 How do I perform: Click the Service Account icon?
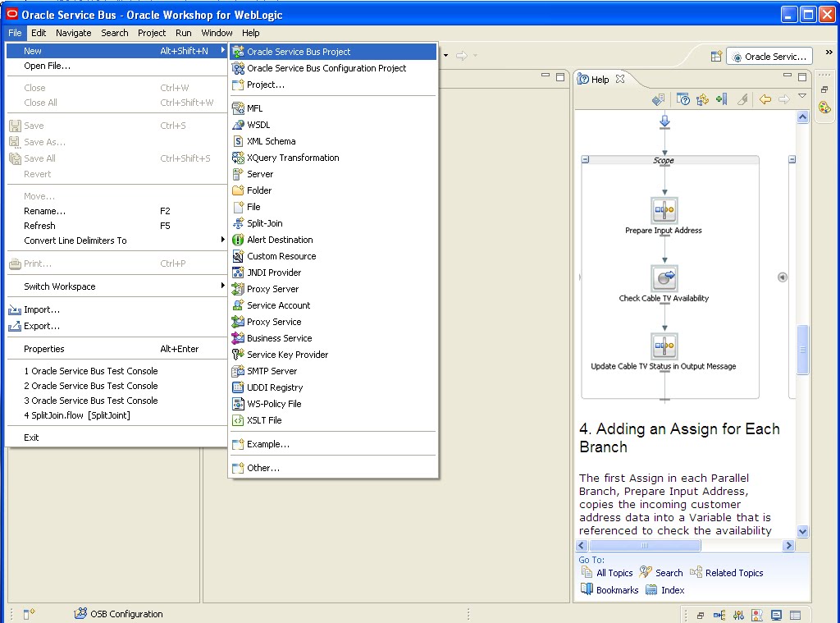(x=238, y=305)
